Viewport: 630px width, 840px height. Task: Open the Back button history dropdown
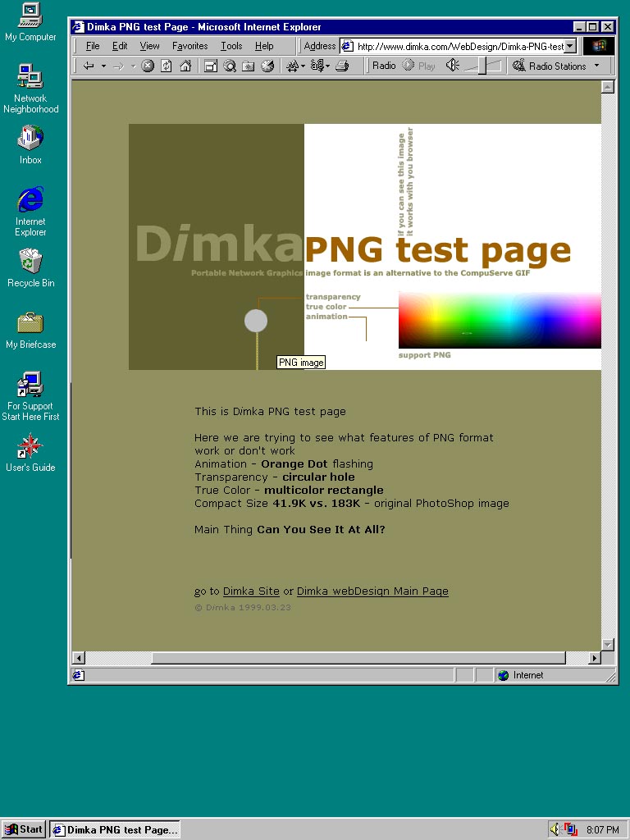pos(103,66)
